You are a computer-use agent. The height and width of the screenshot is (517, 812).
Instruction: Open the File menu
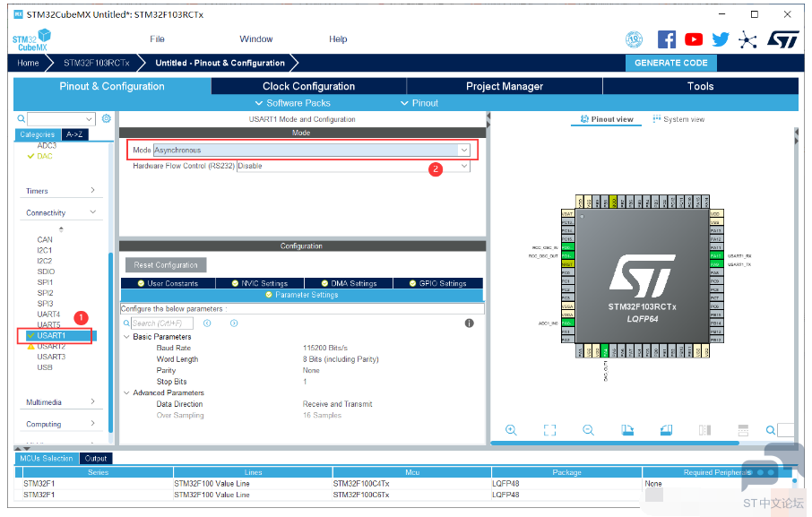158,39
